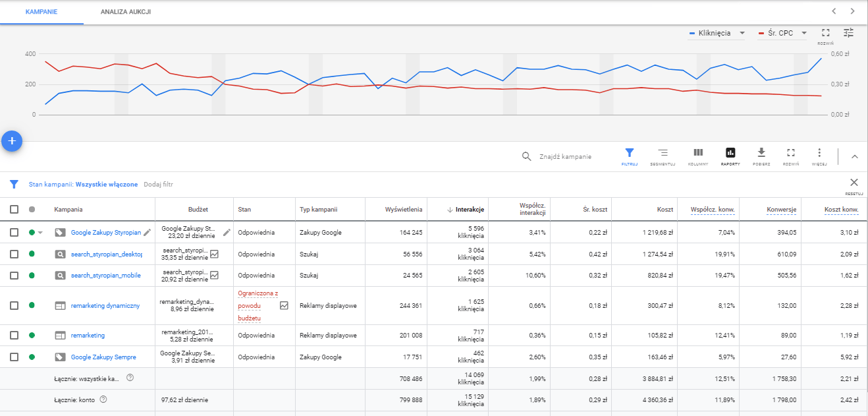Screen dimensions: 868x416
Task: Click the Ograniczona z powodu budżetu status
Action: (258, 305)
